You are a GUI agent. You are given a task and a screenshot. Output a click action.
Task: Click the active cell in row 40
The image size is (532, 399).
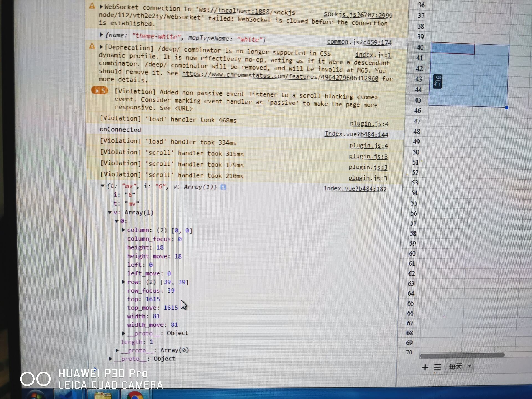(x=453, y=49)
